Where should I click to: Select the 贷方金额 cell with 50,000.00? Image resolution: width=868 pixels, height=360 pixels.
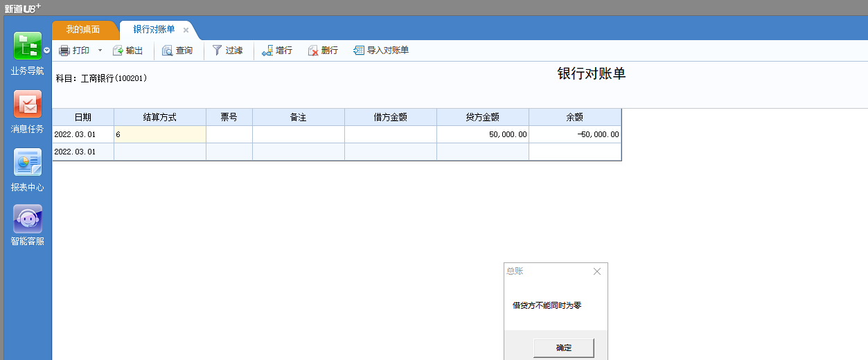point(482,134)
